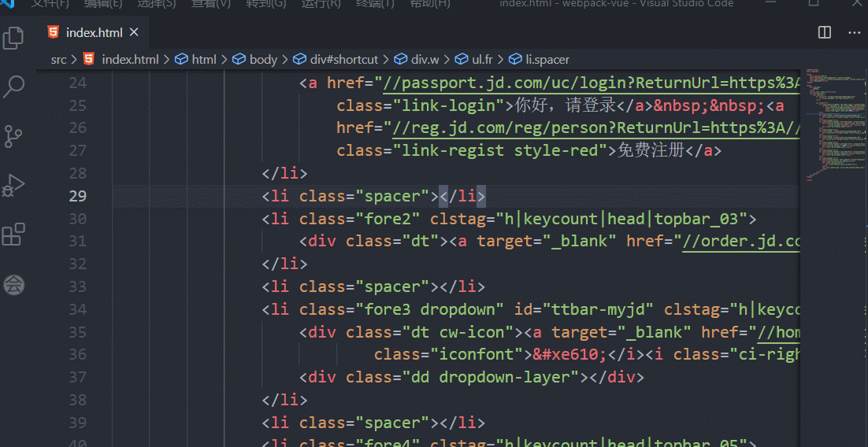The height and width of the screenshot is (447, 868).
Task: Open the Search view in activity bar
Action: (x=13, y=87)
